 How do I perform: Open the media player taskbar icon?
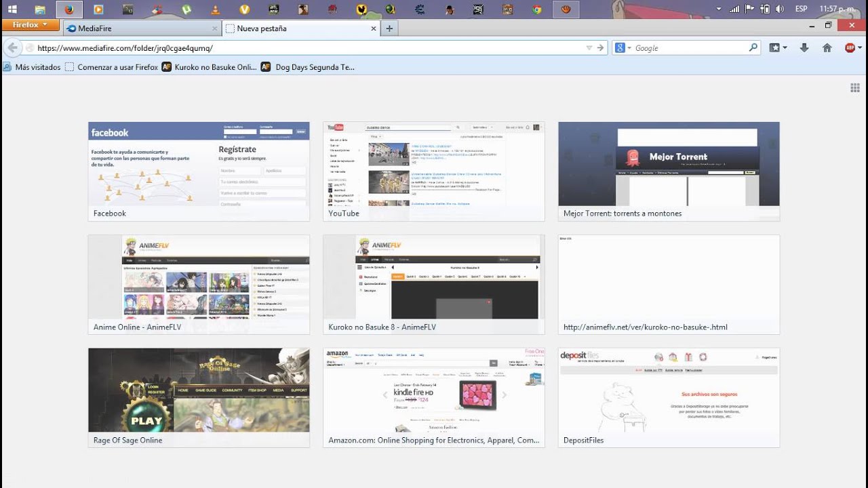[98, 9]
